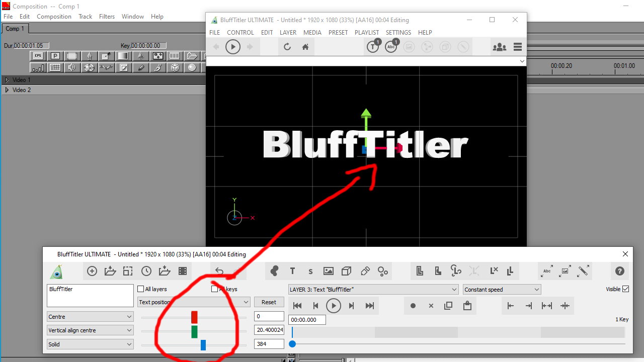Open the Solid style dropdown
Image resolution: width=644 pixels, height=362 pixels.
click(x=90, y=344)
